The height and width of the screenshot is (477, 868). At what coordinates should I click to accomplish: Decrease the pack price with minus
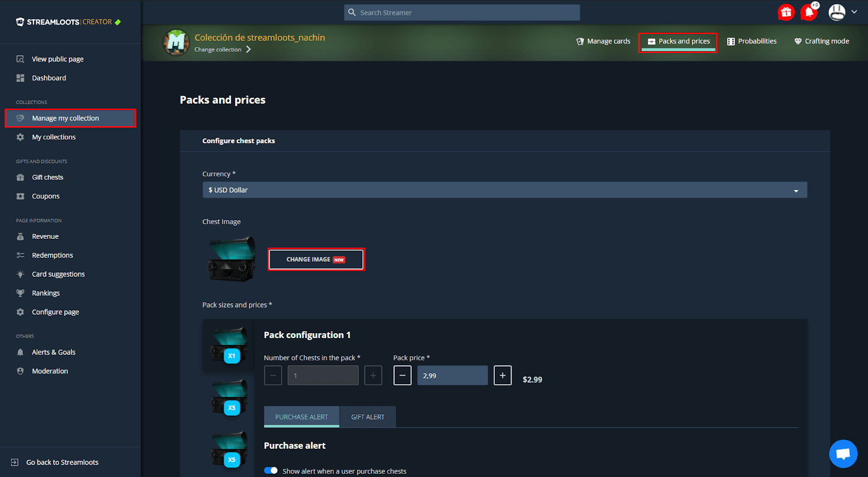point(403,376)
